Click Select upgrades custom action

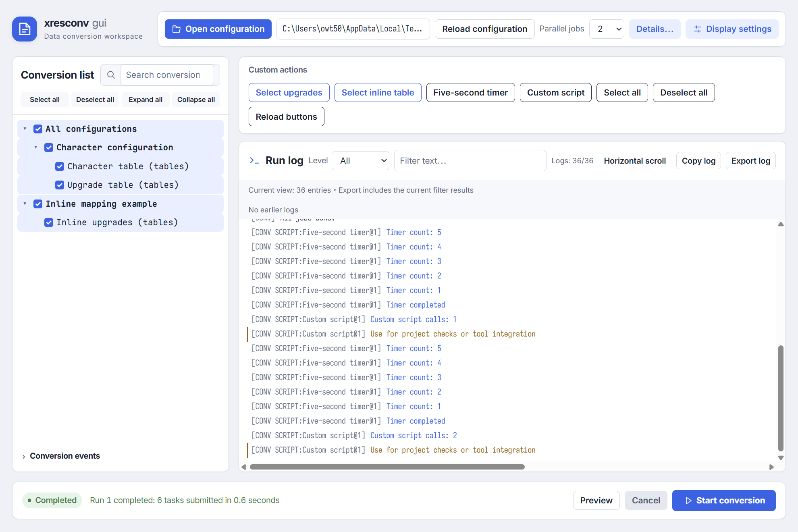point(289,93)
